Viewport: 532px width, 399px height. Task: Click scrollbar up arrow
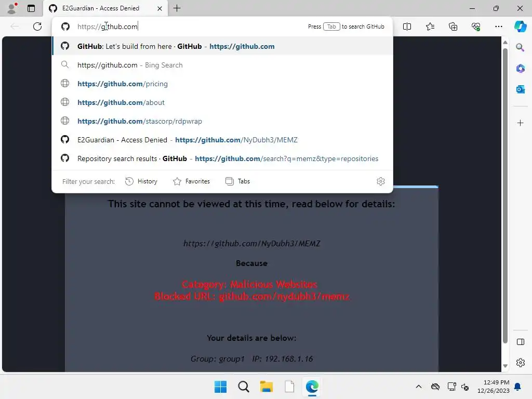pyautogui.click(x=505, y=43)
